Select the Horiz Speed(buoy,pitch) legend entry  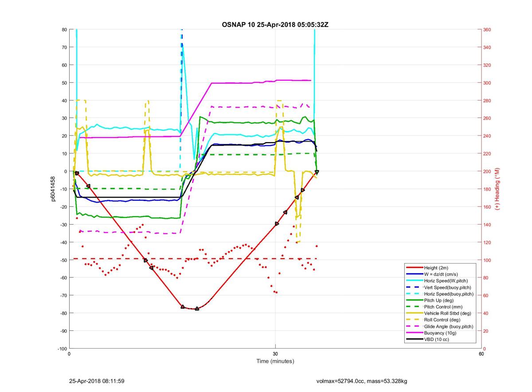[x=439, y=294]
